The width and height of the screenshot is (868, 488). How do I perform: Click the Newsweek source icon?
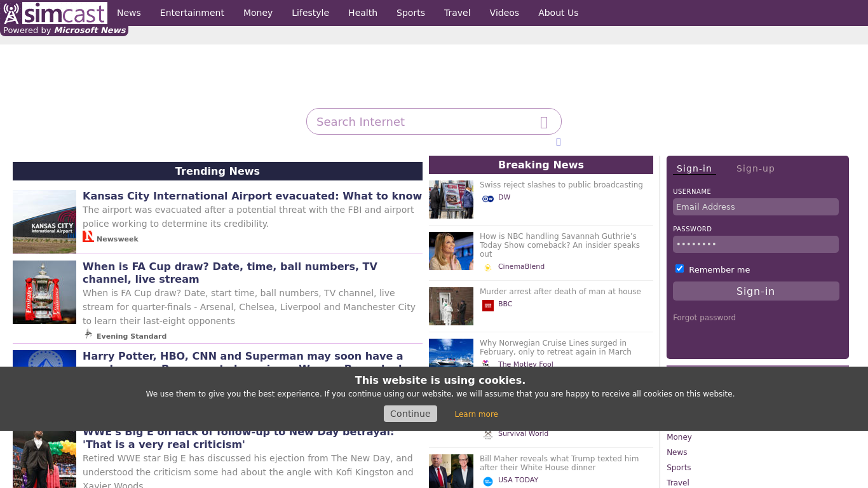tap(88, 237)
